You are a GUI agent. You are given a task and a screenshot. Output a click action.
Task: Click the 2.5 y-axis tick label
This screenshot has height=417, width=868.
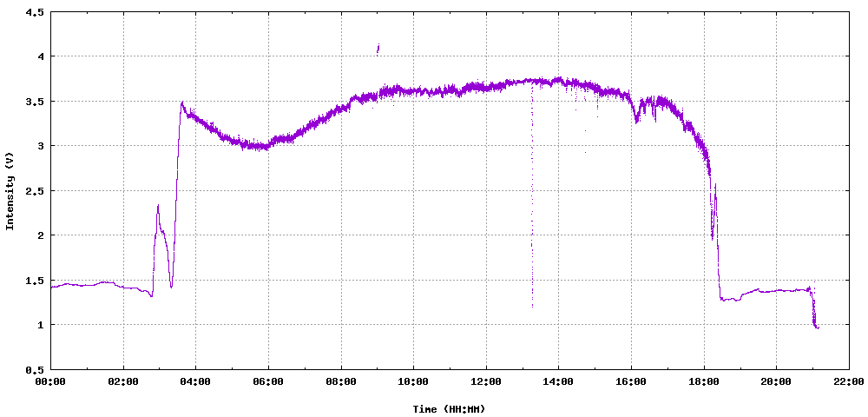point(35,190)
